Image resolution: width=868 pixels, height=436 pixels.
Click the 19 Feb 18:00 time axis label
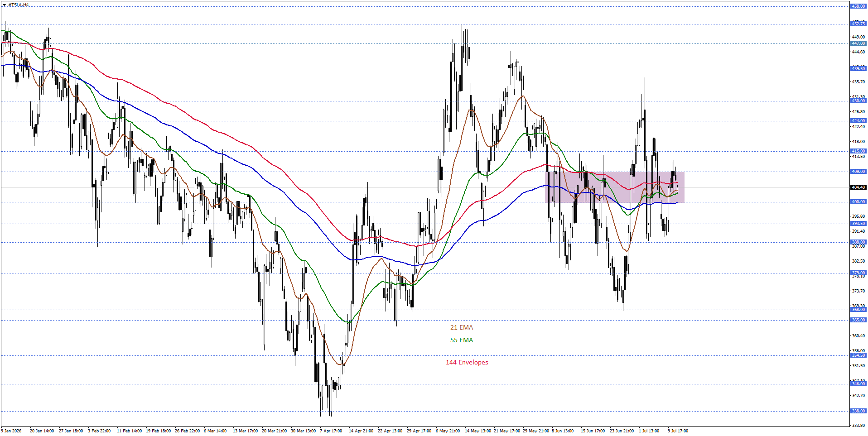tap(158, 431)
